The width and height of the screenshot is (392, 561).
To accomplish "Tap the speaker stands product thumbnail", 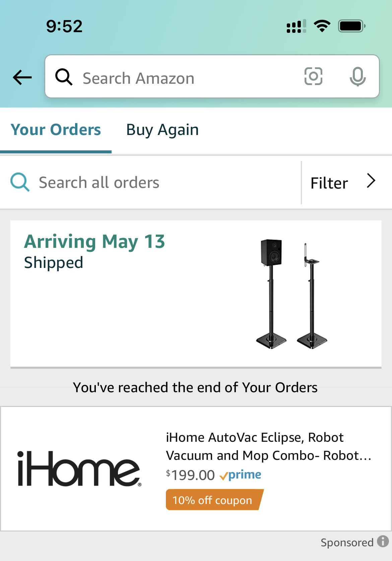I will point(291,294).
